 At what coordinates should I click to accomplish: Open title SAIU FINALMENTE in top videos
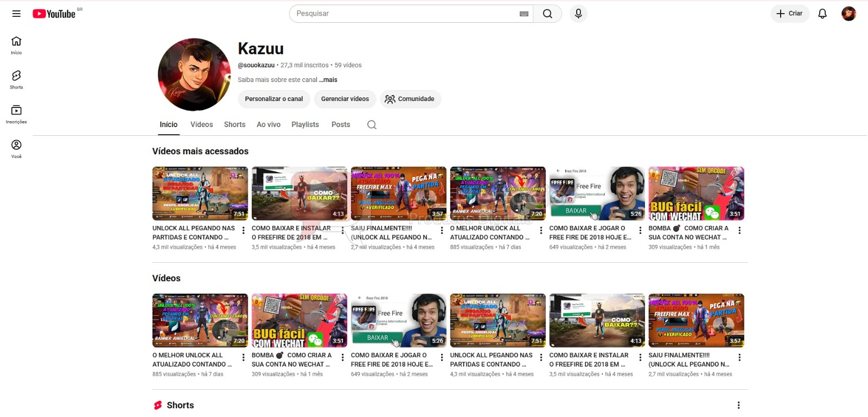pyautogui.click(x=392, y=232)
